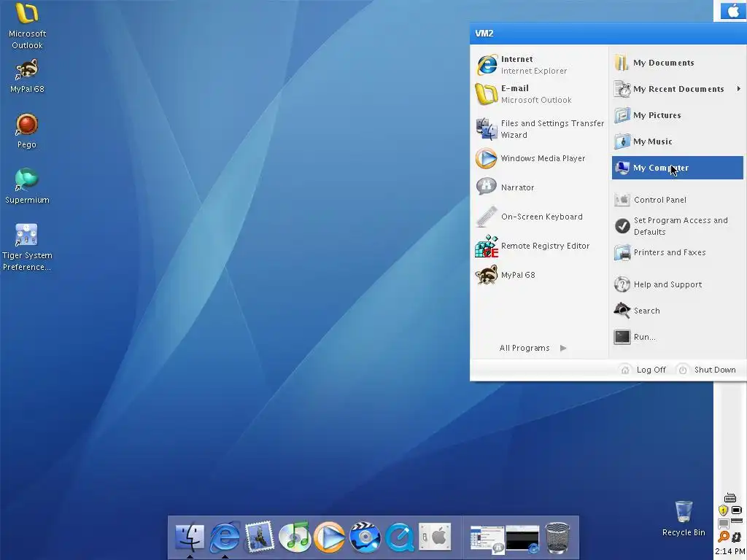Open On-Screen Keyboard menu item
This screenshot has height=560, width=747.
(x=539, y=217)
